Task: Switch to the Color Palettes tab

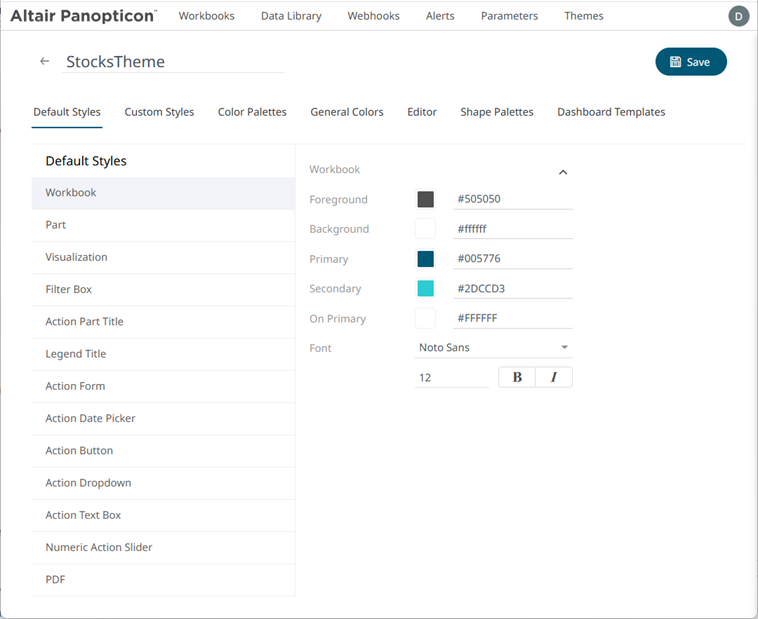Action: tap(252, 112)
